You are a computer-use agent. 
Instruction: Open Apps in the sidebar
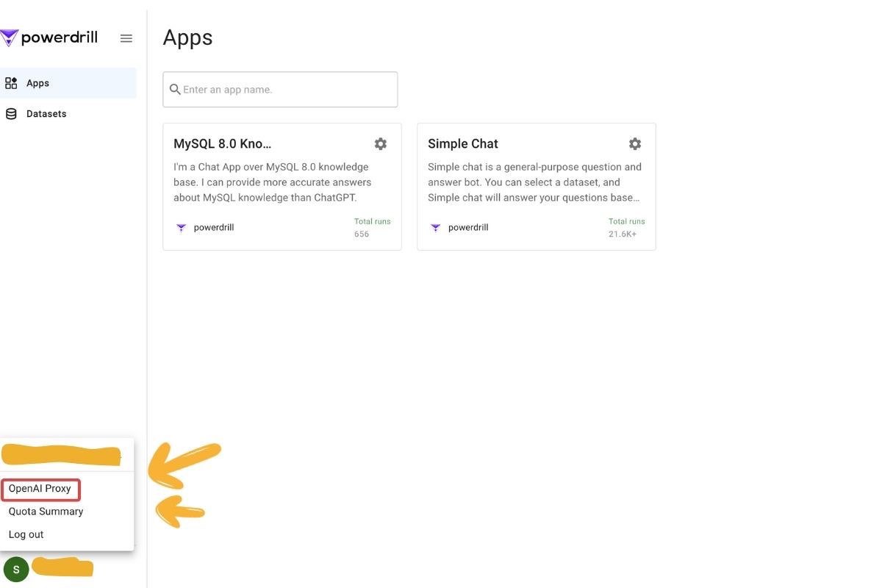click(68, 83)
